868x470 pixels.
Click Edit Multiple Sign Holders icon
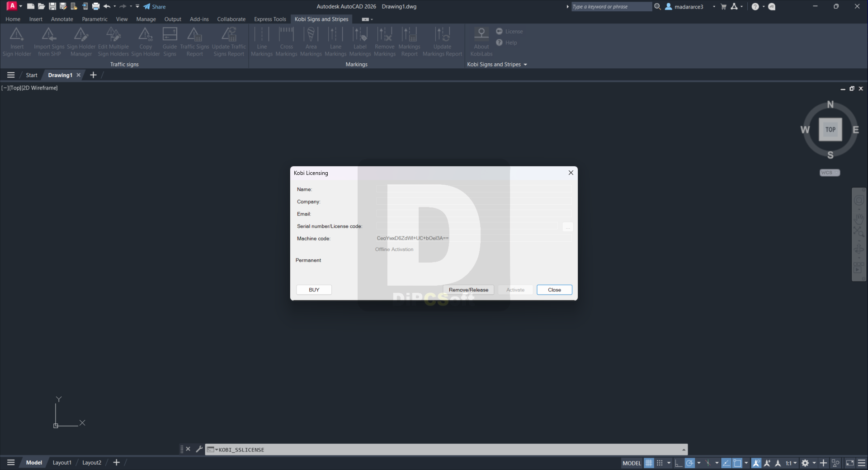(113, 34)
